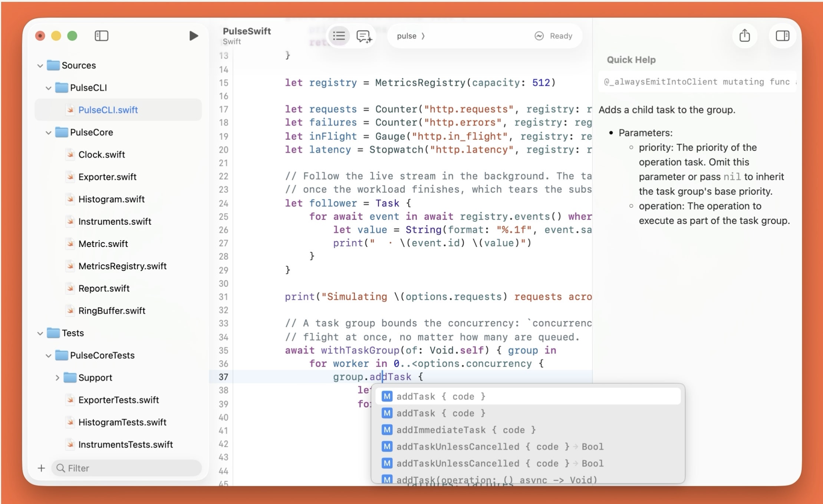Click the withTaskGroup call on line 35
The height and width of the screenshot is (504, 823).
pyautogui.click(x=359, y=350)
